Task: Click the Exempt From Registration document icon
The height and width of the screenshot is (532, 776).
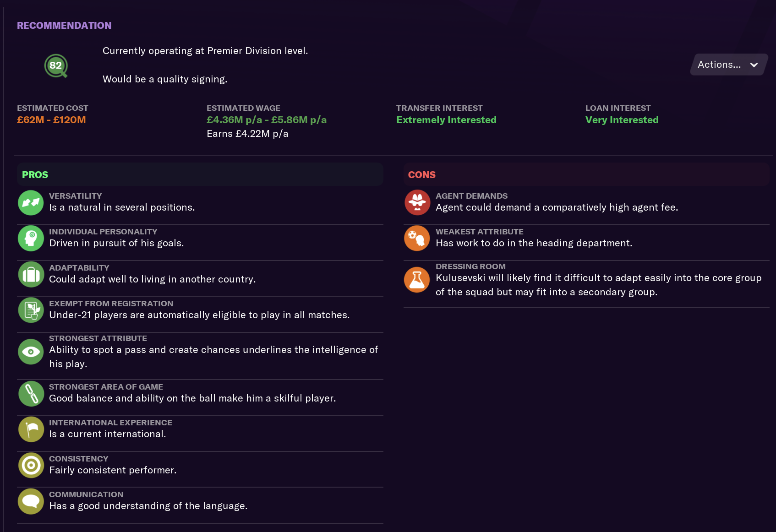Action: [x=31, y=310]
